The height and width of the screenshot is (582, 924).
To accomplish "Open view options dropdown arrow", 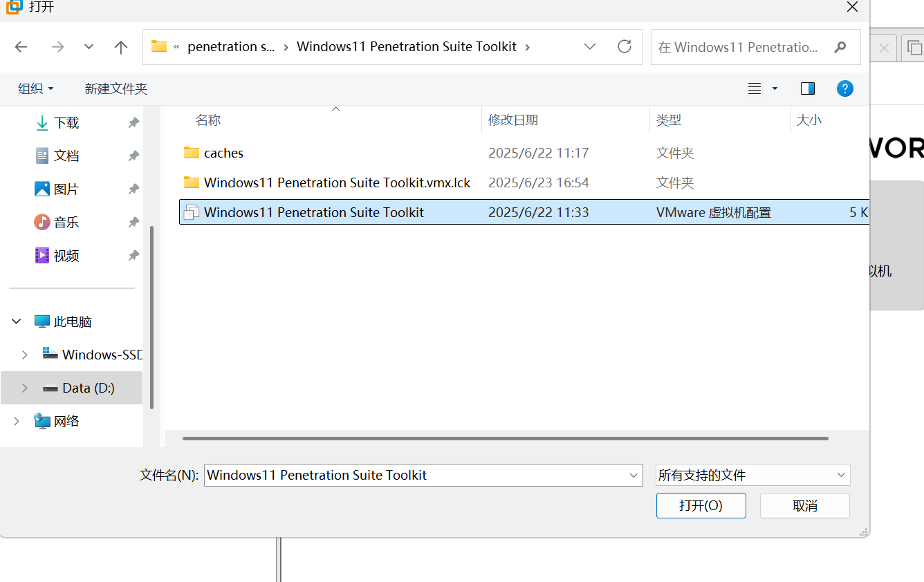I will (x=775, y=88).
